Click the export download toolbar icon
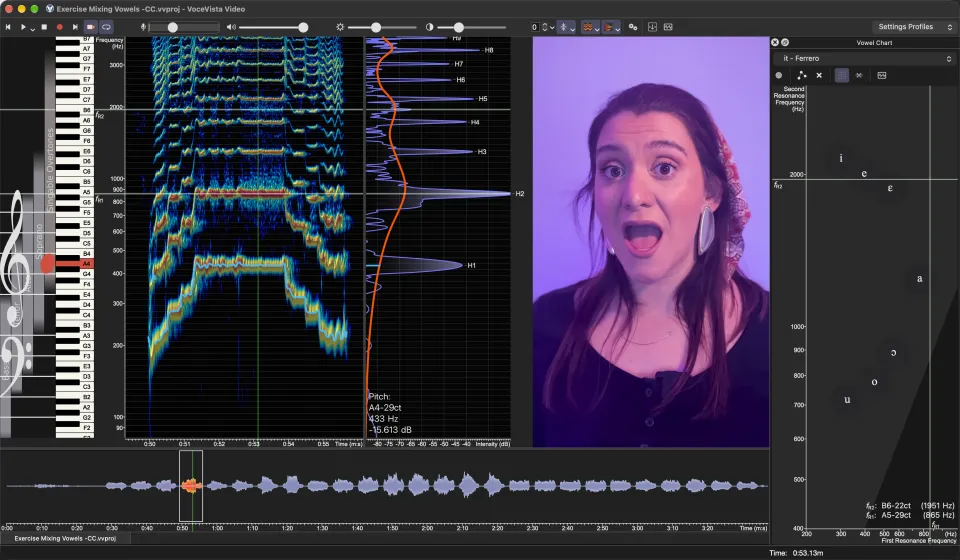960x560 pixels. [x=652, y=27]
